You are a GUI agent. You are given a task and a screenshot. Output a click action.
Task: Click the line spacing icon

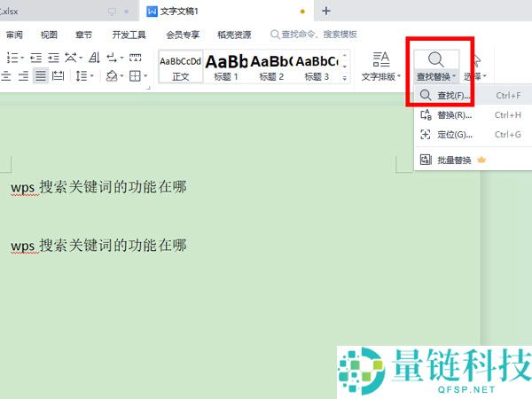tap(82, 75)
